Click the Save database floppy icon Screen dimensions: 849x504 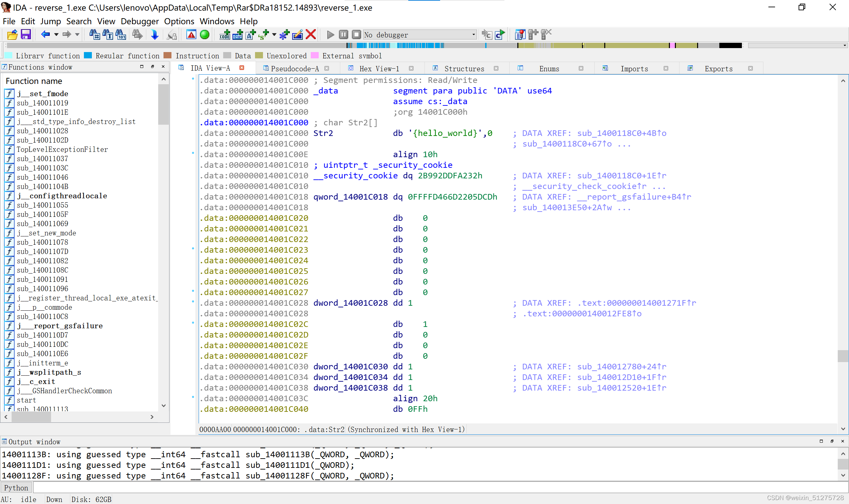(26, 34)
